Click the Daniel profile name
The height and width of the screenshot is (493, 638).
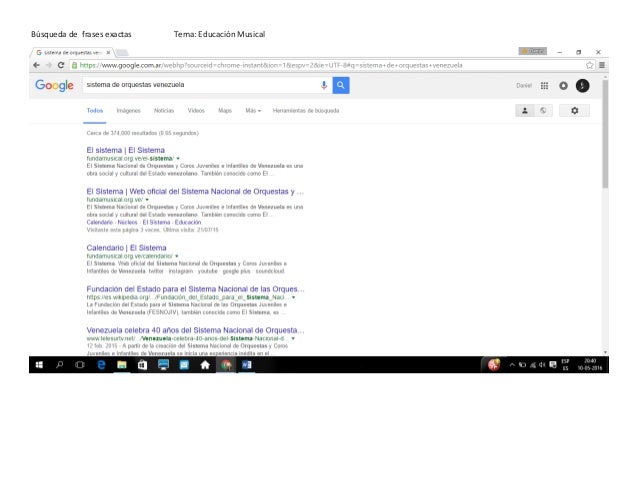pyautogui.click(x=524, y=85)
